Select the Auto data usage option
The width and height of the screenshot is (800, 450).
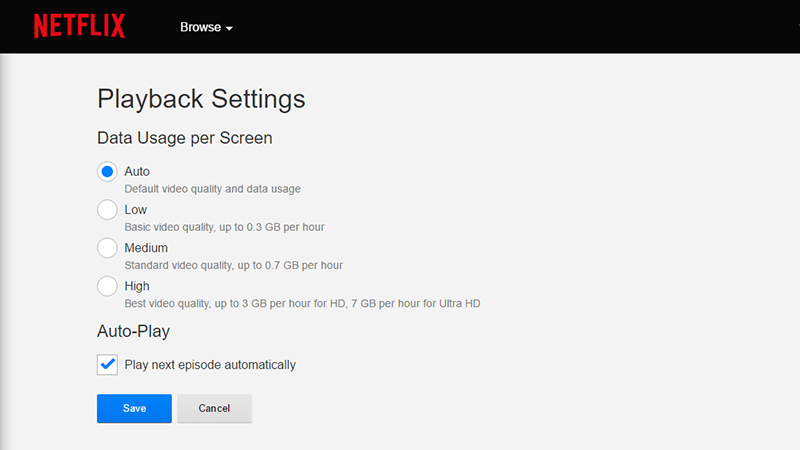(107, 172)
